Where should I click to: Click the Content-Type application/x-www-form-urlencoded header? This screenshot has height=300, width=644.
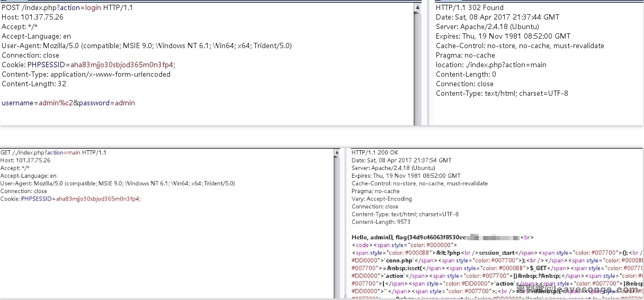tap(86, 74)
